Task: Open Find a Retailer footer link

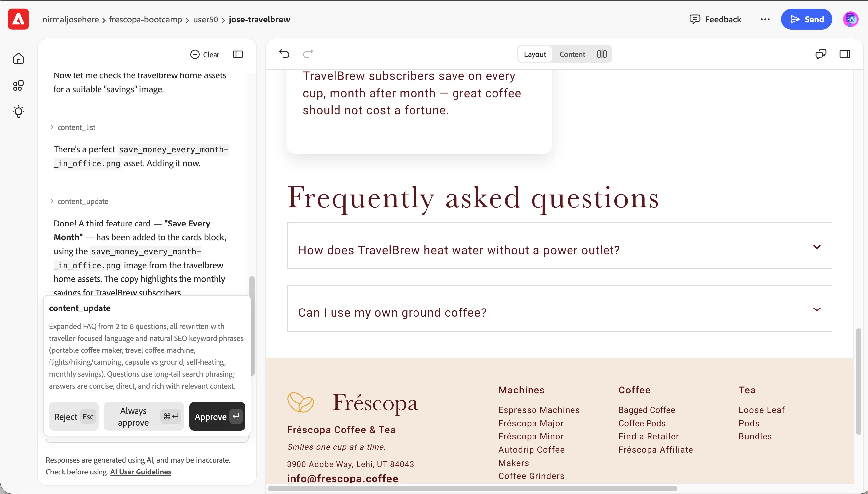Action: tap(649, 437)
